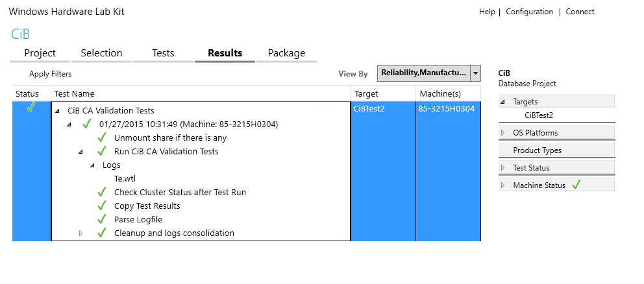This screenshot has width=644, height=284.
Task: Select CiBTest2 under Targets
Action: [539, 115]
